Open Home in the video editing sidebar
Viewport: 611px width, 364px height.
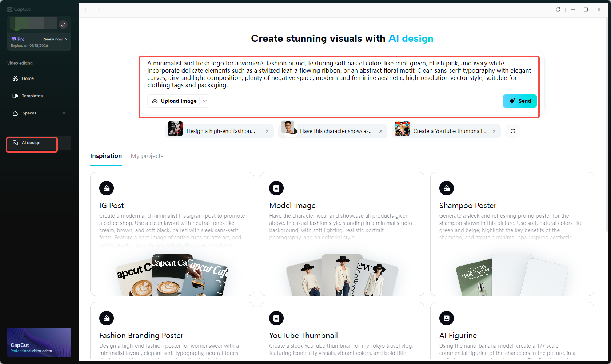point(27,78)
